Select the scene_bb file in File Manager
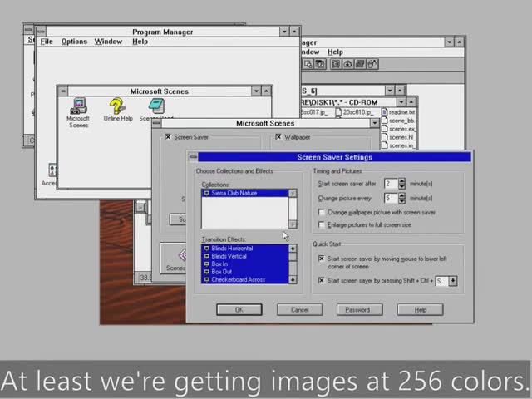 [399, 121]
